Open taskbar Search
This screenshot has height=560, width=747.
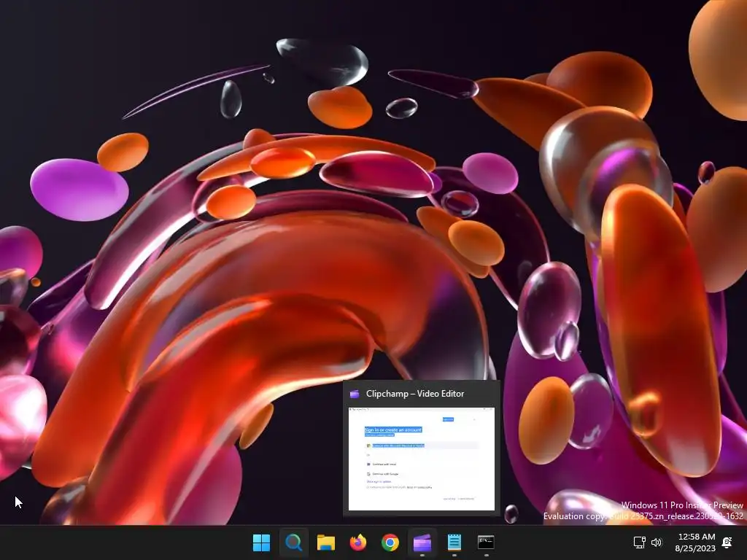(x=293, y=542)
